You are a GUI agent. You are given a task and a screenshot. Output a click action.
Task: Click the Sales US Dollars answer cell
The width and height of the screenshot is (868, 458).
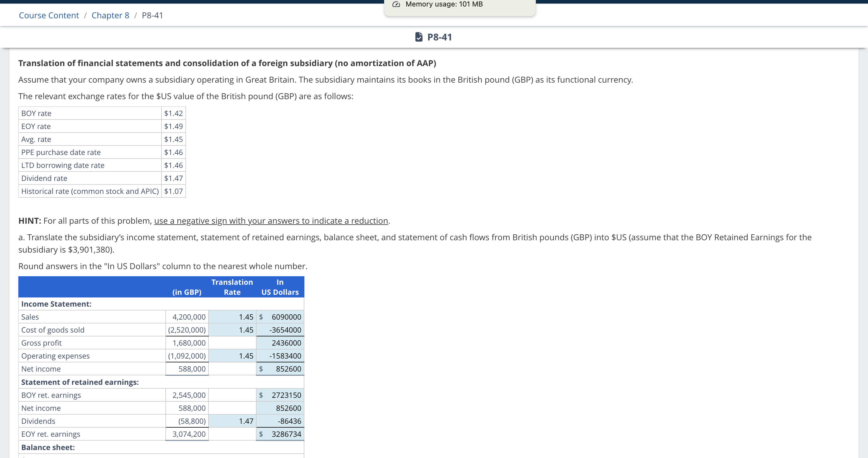tap(280, 317)
